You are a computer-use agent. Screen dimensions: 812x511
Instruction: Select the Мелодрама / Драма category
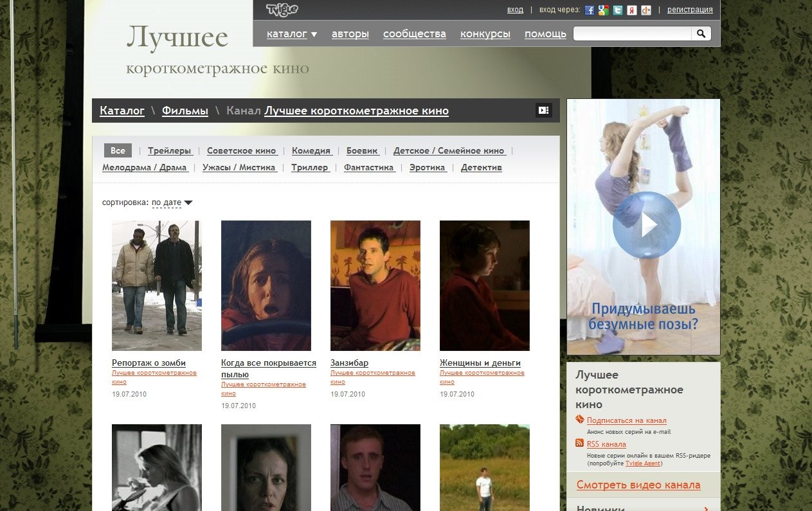(145, 167)
